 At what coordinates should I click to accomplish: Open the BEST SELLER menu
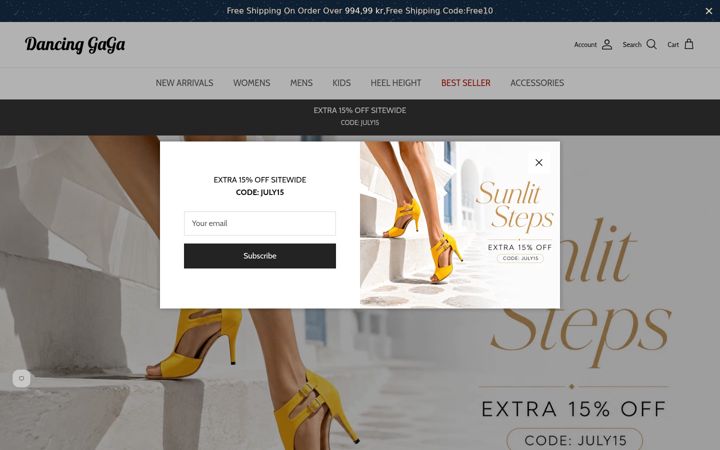pos(466,83)
